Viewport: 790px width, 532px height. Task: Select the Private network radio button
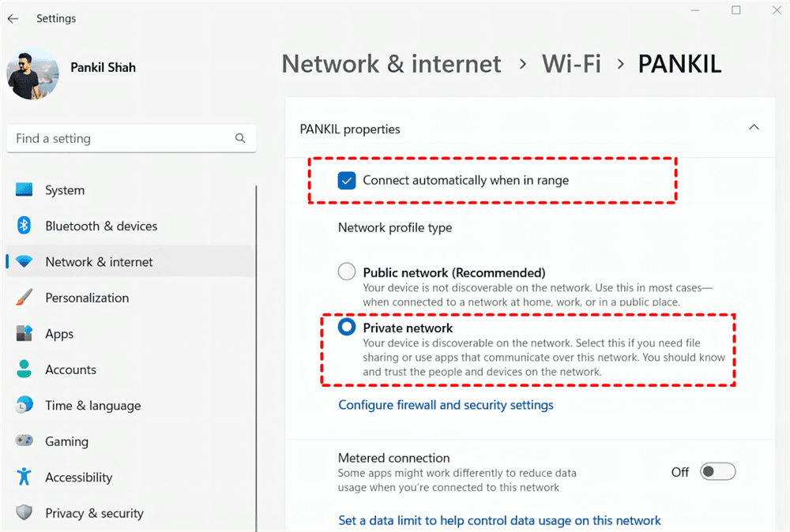[347, 328]
